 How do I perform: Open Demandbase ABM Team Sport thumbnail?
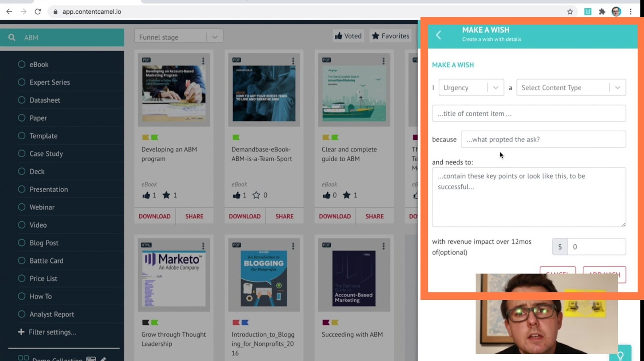(x=264, y=90)
